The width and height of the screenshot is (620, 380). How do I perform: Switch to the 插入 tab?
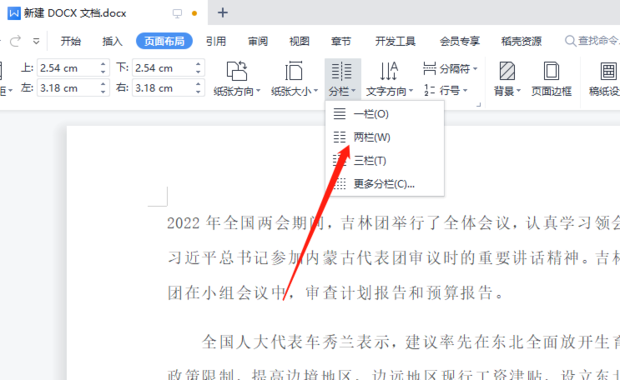coord(112,41)
